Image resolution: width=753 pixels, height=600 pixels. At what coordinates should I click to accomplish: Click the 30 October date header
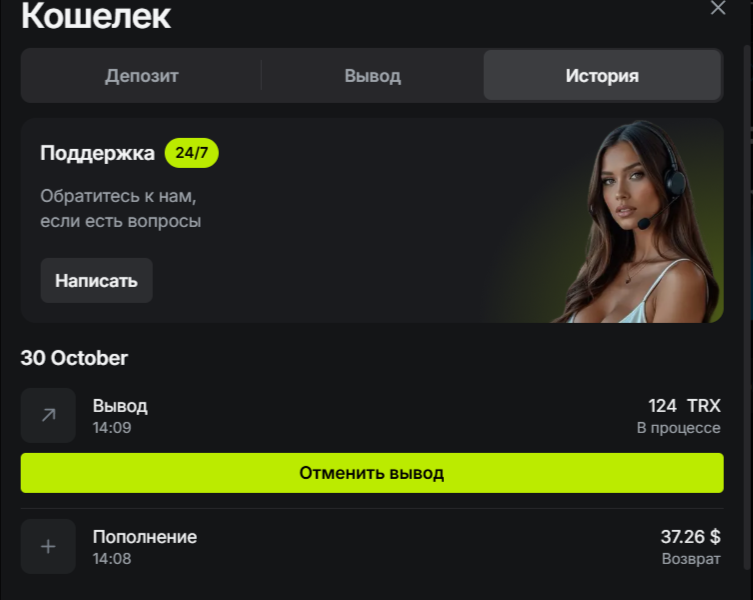tap(74, 358)
